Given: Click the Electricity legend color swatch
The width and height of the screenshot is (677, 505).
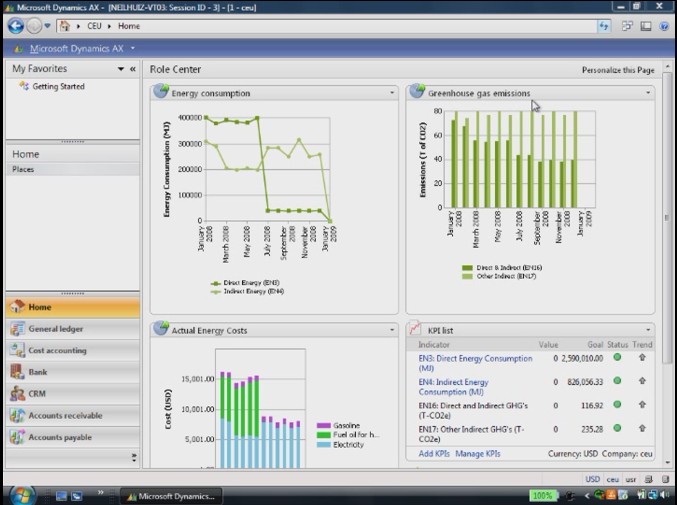Looking at the screenshot, I should click(x=323, y=445).
